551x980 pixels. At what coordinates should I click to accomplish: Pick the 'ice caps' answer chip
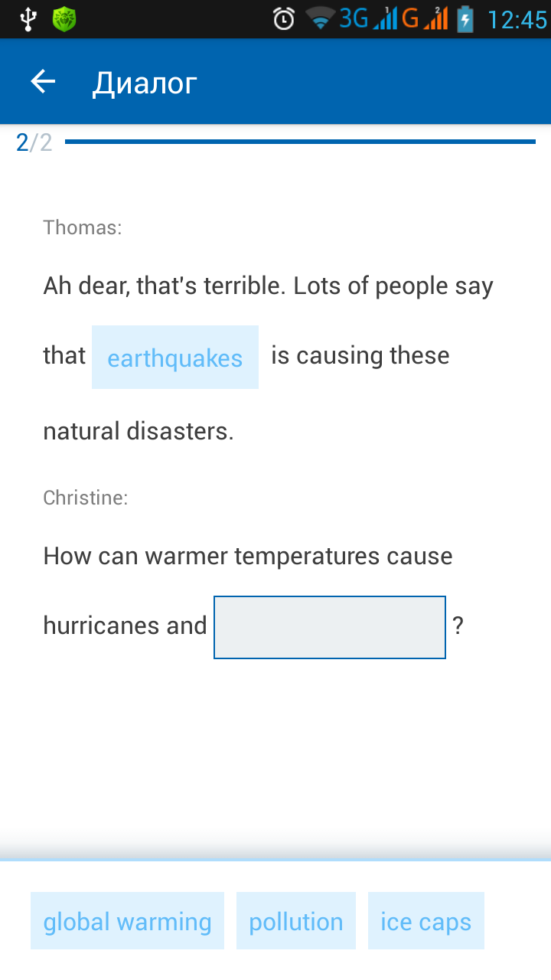click(x=426, y=921)
